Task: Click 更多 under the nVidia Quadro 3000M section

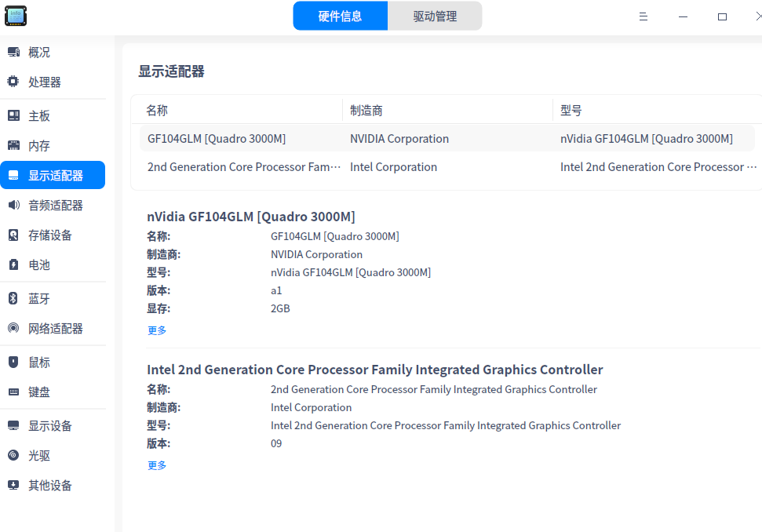Action: tap(157, 330)
